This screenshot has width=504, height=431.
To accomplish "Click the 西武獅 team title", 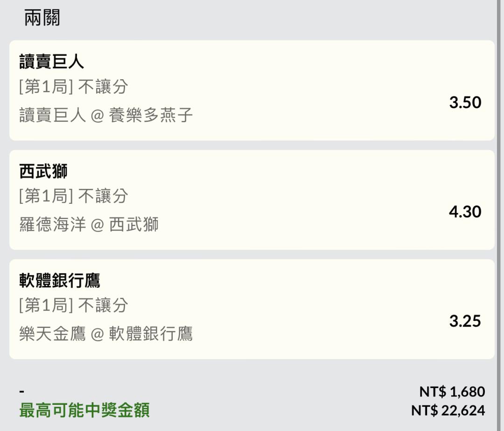I will tap(43, 171).
